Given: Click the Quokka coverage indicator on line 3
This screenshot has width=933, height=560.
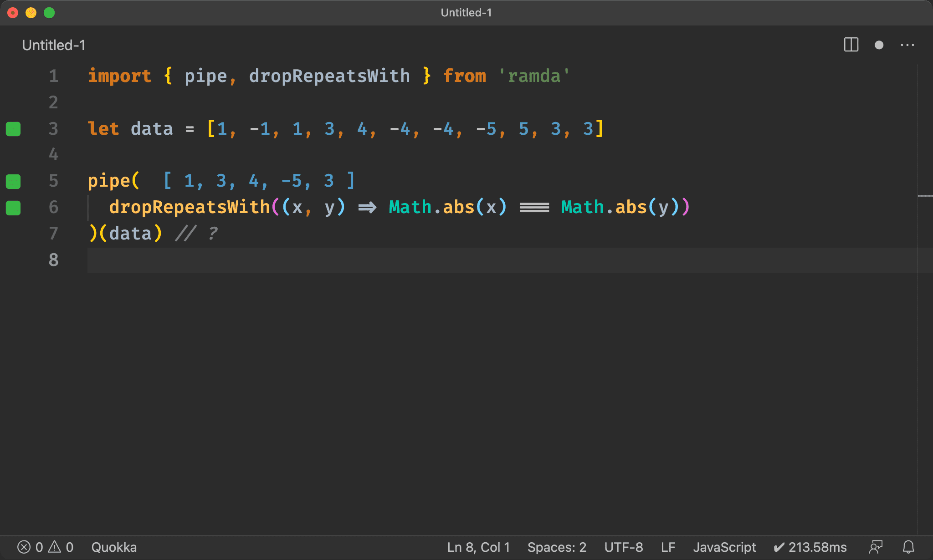Looking at the screenshot, I should click(13, 129).
